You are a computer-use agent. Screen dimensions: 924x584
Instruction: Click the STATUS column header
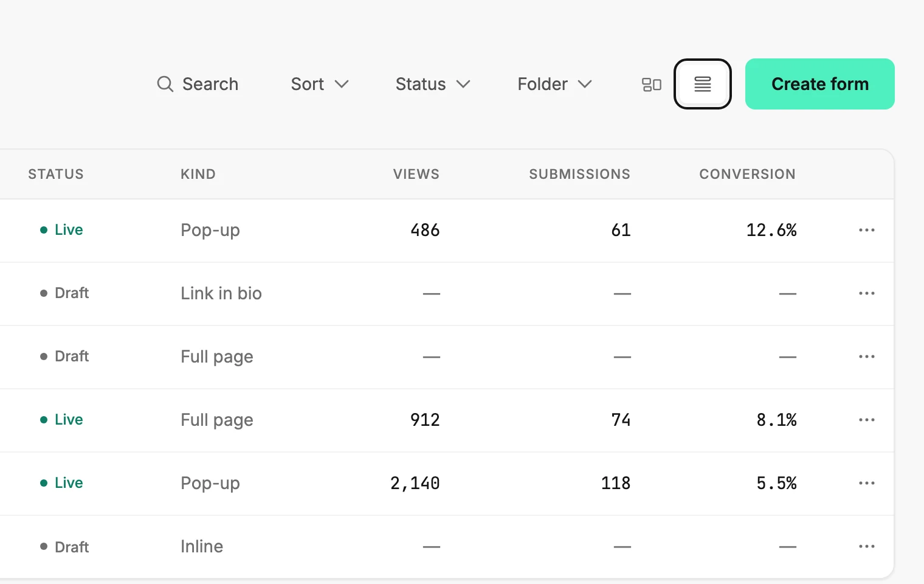[56, 174]
